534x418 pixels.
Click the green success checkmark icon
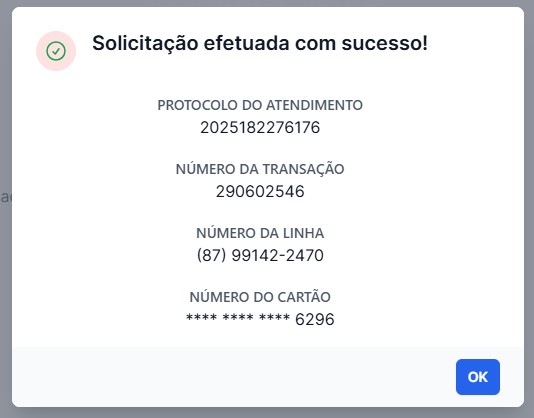pyautogui.click(x=56, y=51)
